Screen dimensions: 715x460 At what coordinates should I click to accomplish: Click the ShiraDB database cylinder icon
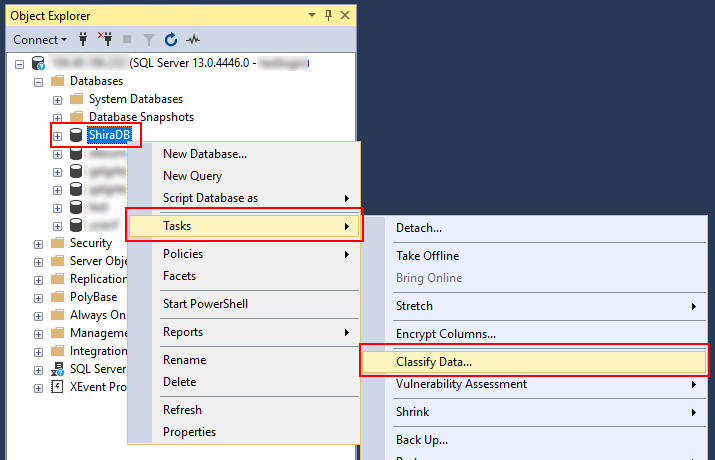pos(76,136)
